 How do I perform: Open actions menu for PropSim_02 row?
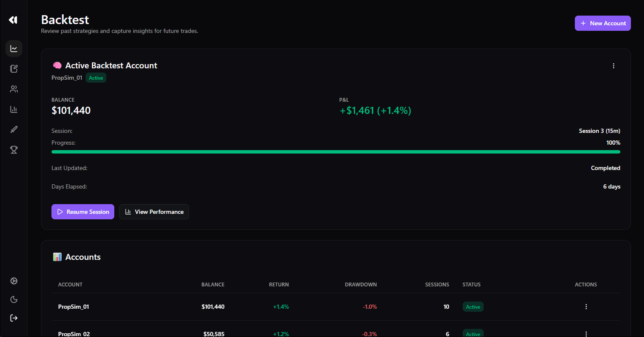(x=586, y=334)
